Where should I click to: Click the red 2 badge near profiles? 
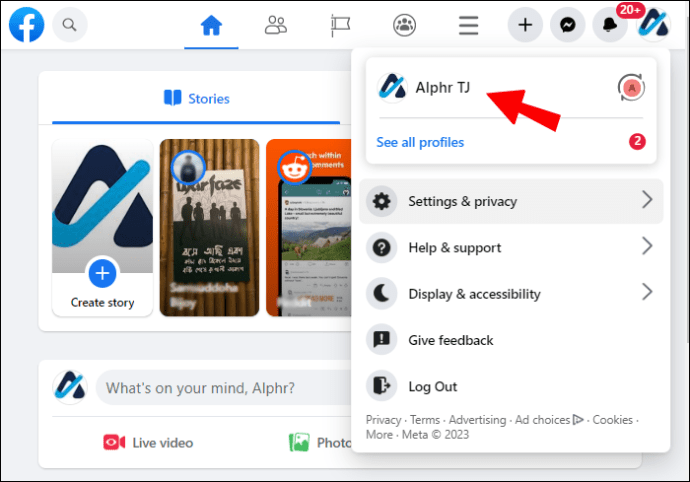coord(637,142)
